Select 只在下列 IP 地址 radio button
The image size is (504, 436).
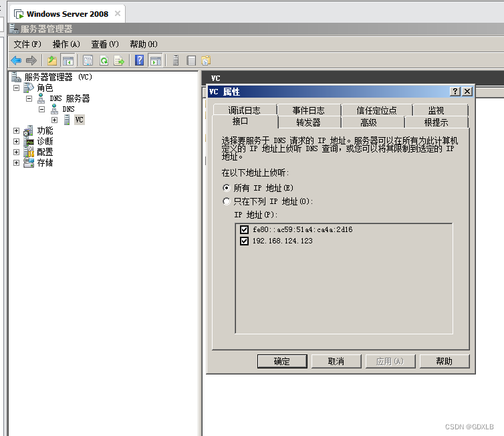227,201
